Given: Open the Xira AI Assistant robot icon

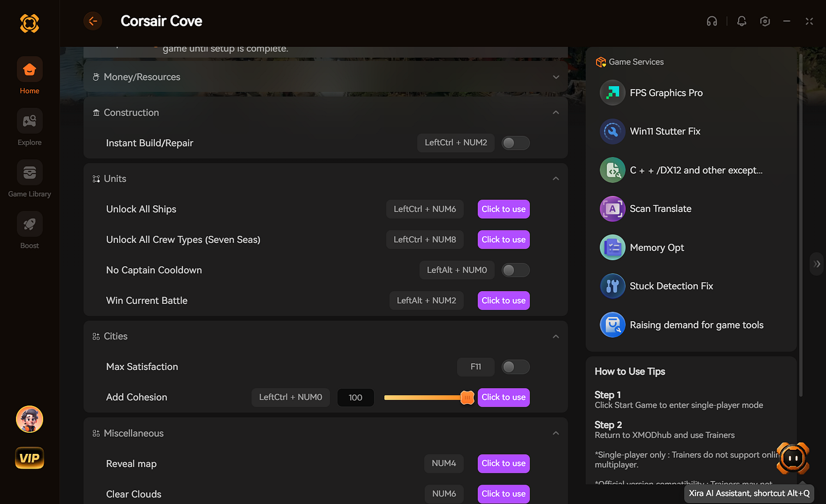Looking at the screenshot, I should [792, 458].
